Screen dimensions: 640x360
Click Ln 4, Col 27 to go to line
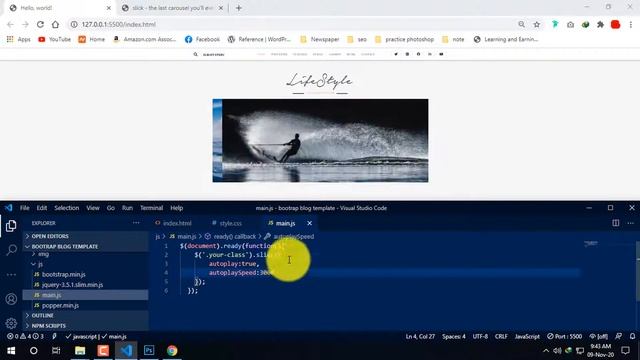click(420, 336)
